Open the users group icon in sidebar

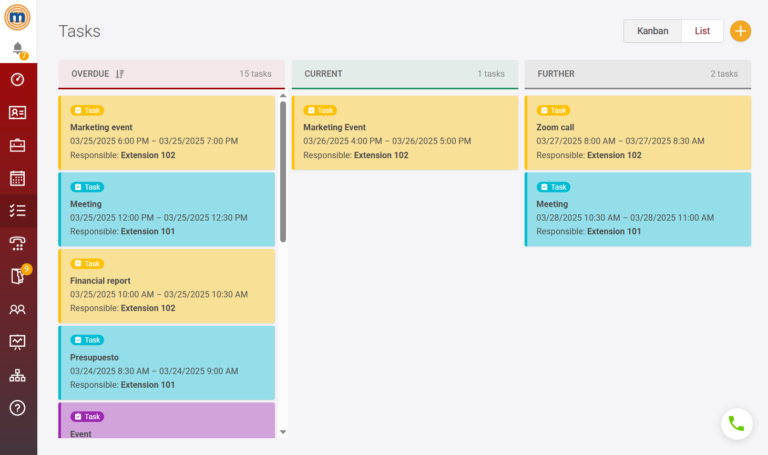(x=18, y=309)
